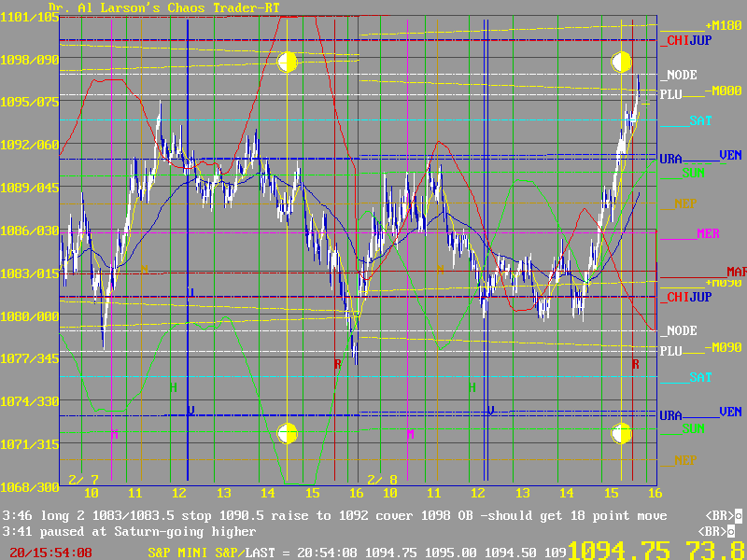Click the green H marker on 2/7

click(173, 386)
